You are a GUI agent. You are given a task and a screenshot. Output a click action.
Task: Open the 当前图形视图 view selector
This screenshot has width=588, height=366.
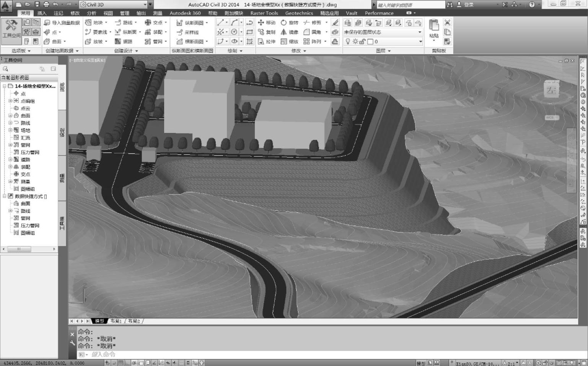[x=29, y=77]
